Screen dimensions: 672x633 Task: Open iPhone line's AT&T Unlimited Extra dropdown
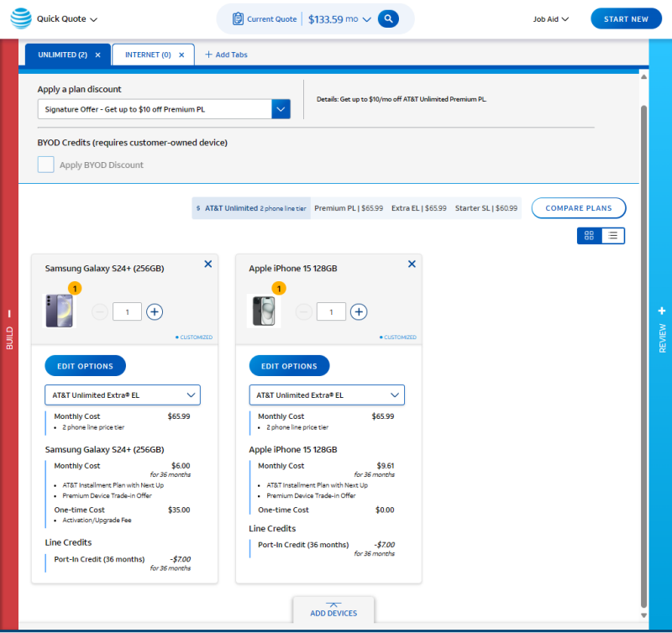click(327, 395)
